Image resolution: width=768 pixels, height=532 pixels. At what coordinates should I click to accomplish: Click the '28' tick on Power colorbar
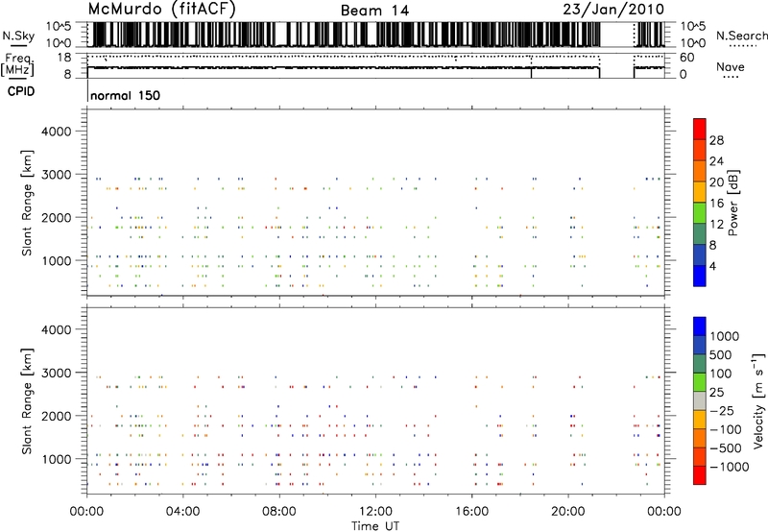(x=716, y=140)
